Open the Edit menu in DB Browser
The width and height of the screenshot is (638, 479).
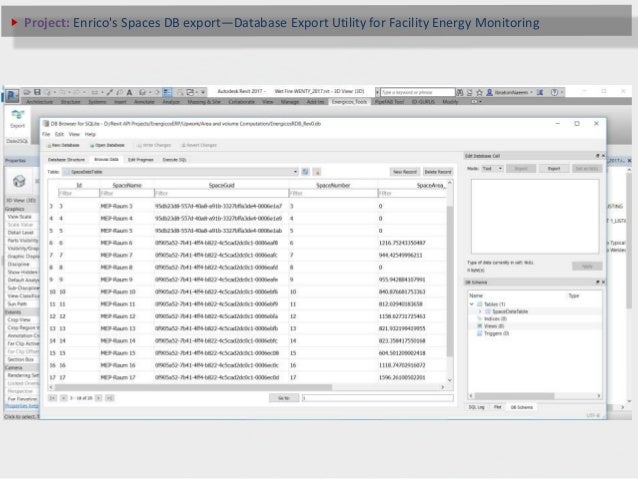point(59,134)
